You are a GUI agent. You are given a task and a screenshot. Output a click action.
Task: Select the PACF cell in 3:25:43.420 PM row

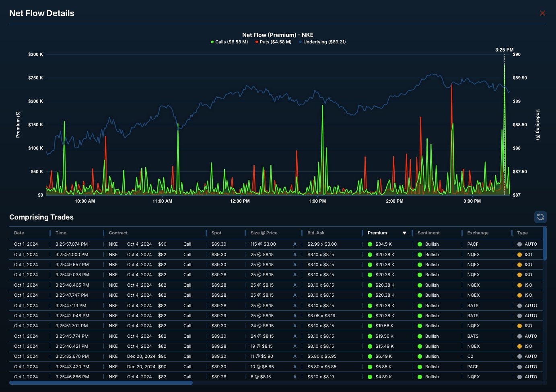[x=473, y=367]
